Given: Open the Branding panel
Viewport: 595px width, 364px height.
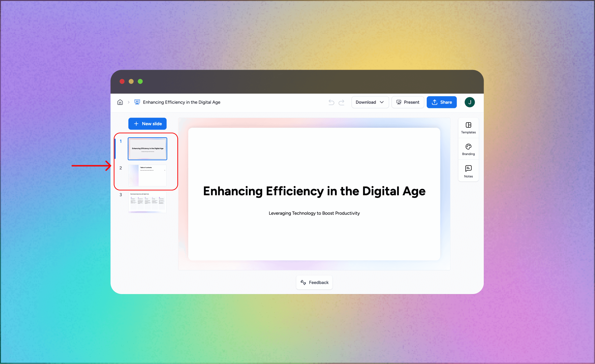Looking at the screenshot, I should (x=468, y=149).
